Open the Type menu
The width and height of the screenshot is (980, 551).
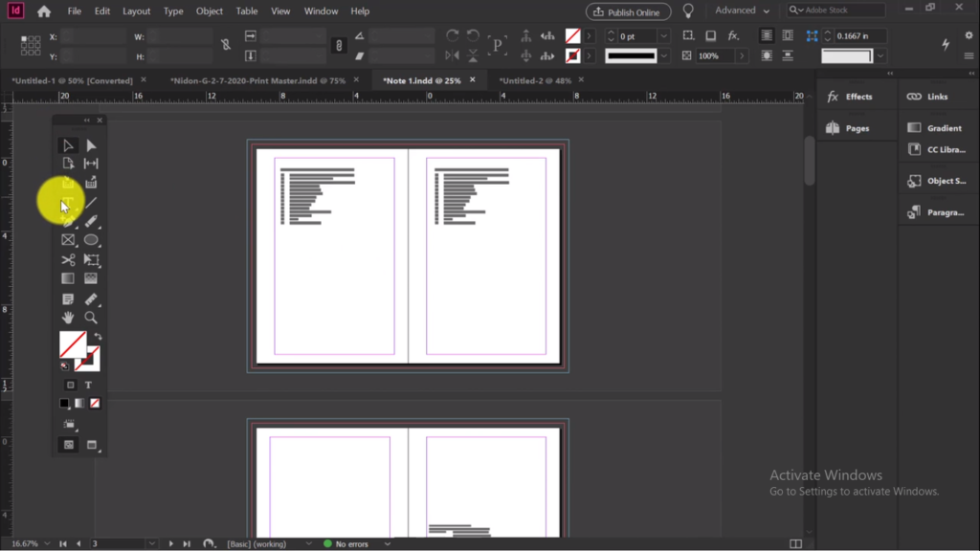(173, 11)
